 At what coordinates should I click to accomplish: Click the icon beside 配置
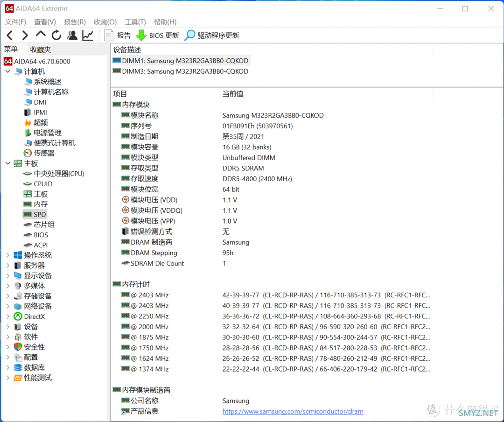(18, 358)
